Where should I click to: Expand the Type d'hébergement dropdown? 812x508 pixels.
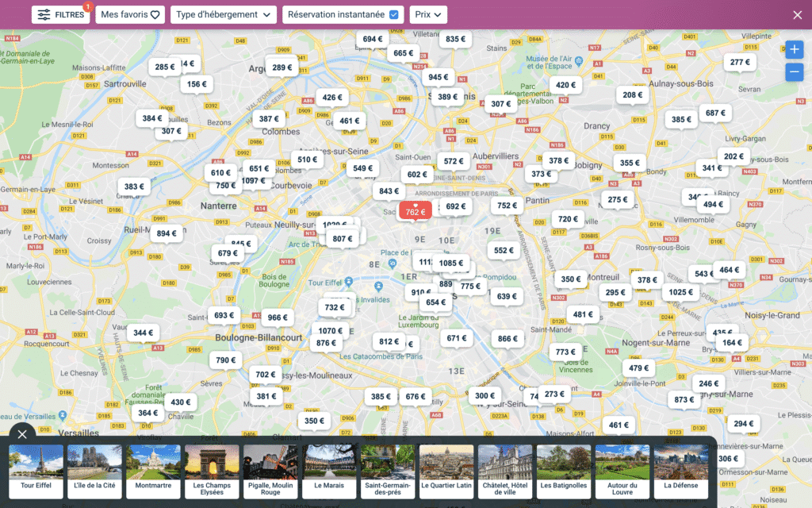[x=224, y=14]
